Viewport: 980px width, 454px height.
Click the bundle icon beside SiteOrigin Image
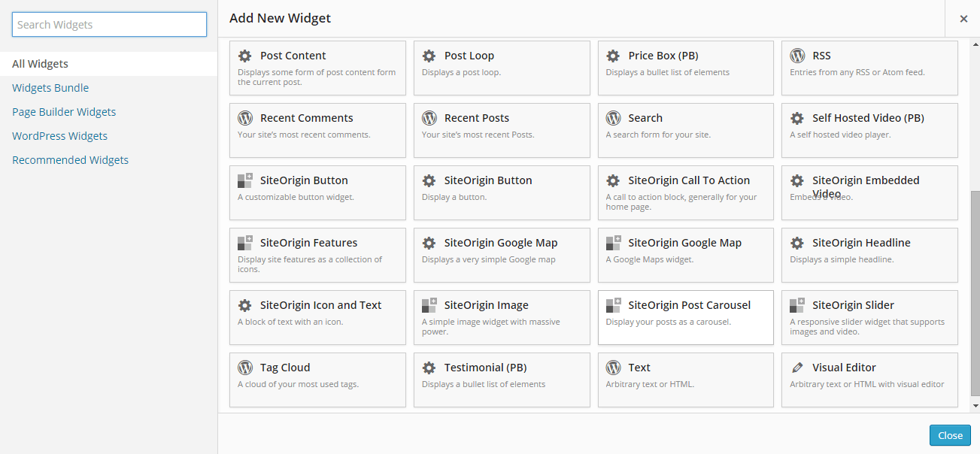pyautogui.click(x=429, y=304)
